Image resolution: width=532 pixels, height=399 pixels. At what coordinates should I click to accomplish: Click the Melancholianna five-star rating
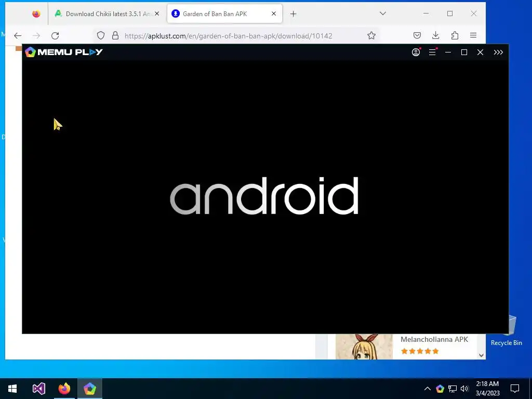point(420,351)
